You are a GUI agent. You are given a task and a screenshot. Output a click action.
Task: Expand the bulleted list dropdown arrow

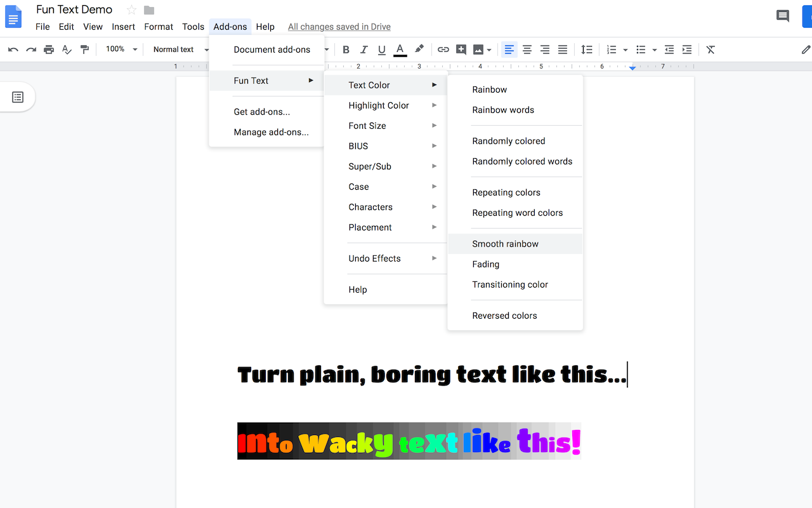(655, 50)
